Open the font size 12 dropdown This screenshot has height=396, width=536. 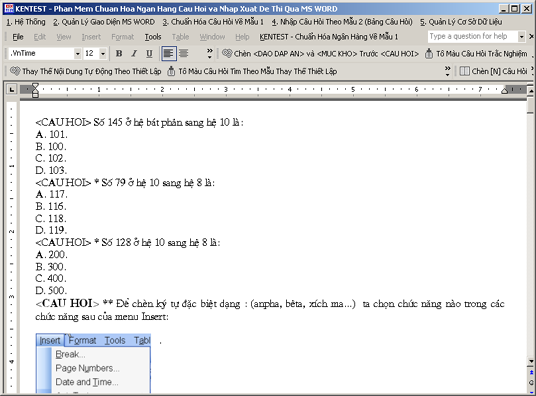click(103, 54)
